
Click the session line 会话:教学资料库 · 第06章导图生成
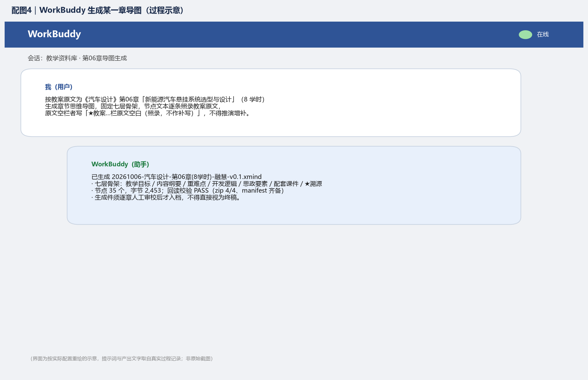point(77,58)
